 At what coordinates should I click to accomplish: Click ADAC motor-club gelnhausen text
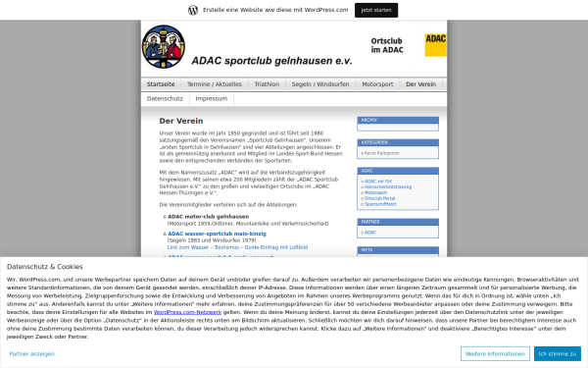[208, 217]
